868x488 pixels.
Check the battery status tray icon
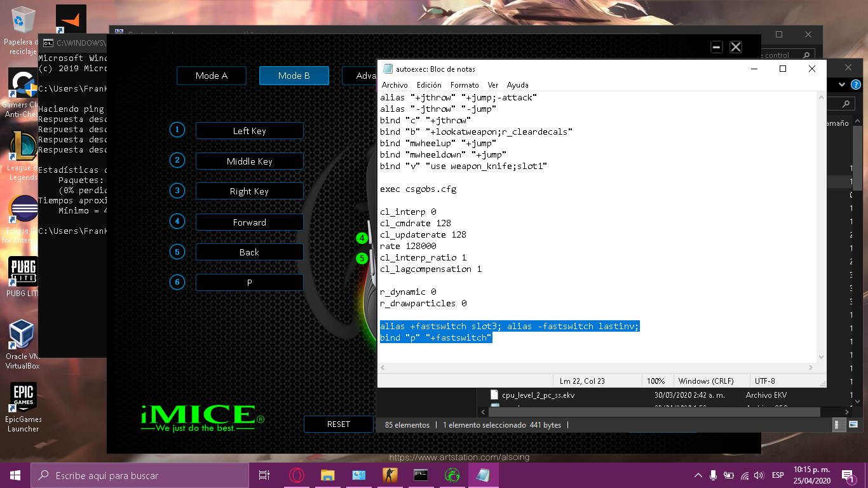coord(728,475)
